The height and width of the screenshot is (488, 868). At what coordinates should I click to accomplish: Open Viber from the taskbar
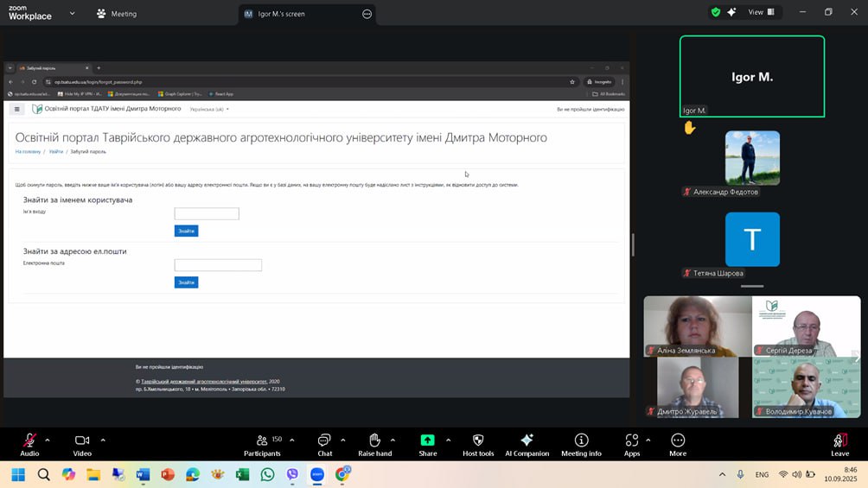[x=292, y=475]
